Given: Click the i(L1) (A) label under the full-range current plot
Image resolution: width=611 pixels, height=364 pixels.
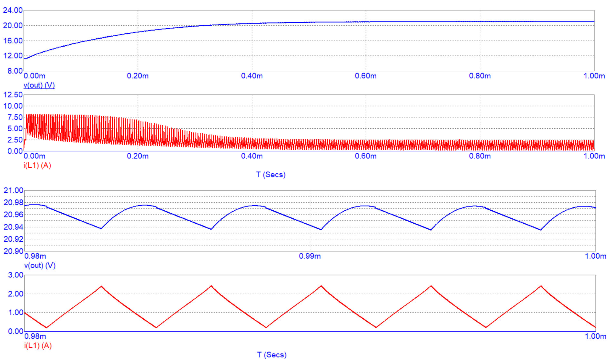Looking at the screenshot, I should click(37, 166).
